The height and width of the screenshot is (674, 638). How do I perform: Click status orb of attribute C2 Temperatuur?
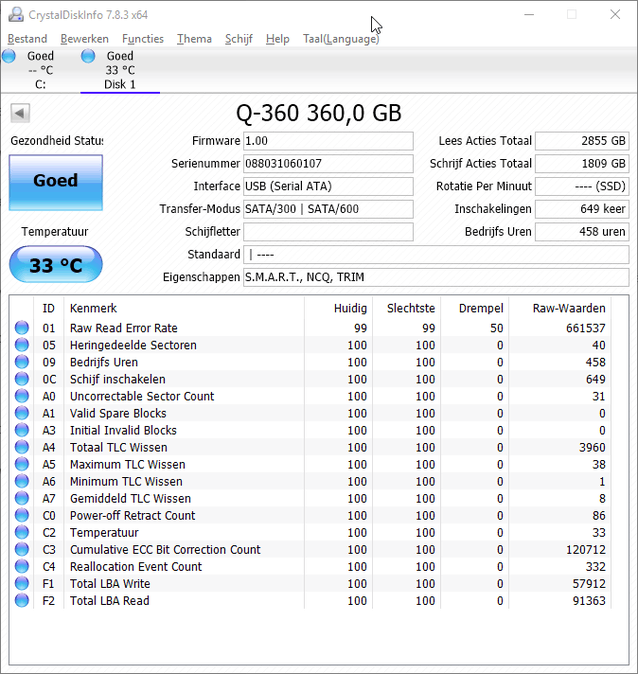tap(22, 532)
